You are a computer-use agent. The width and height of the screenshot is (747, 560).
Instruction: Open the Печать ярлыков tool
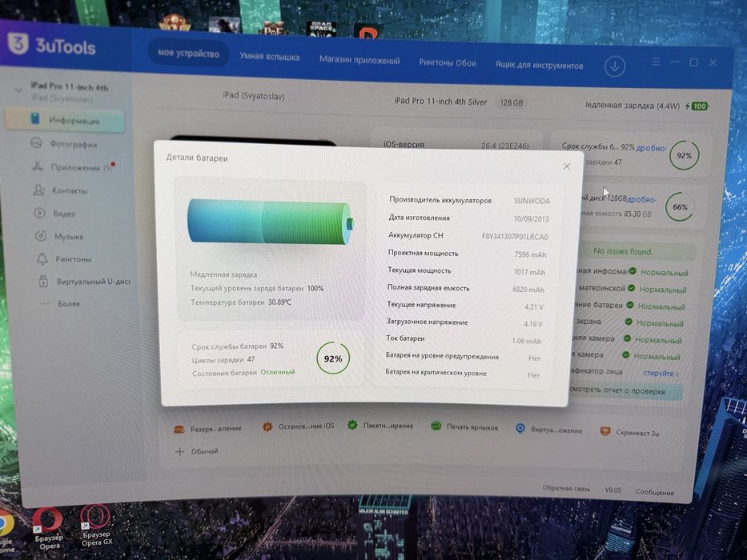[x=464, y=426]
